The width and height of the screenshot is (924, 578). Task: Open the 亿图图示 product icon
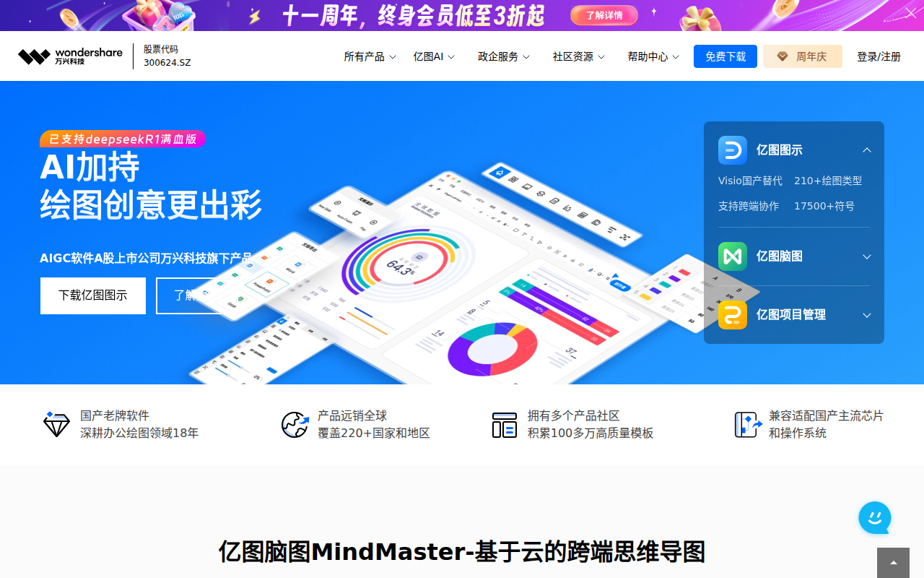pyautogui.click(x=732, y=150)
